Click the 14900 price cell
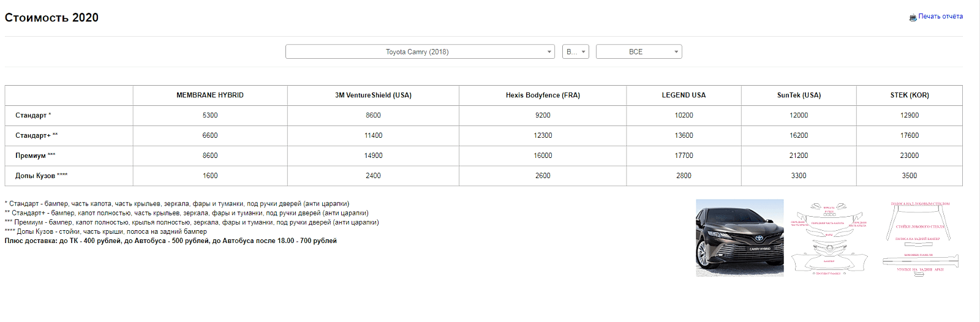This screenshot has width=980, height=322. (x=373, y=156)
